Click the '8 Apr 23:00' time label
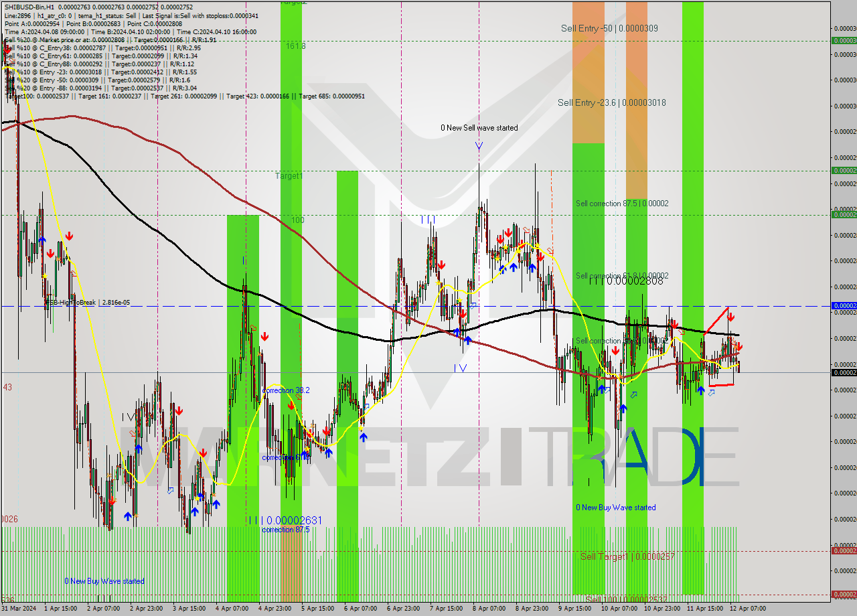This screenshot has width=857, height=616. coord(534,609)
